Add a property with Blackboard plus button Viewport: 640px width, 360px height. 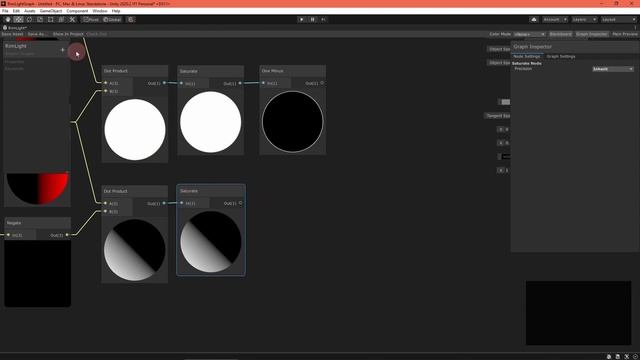pos(62,50)
